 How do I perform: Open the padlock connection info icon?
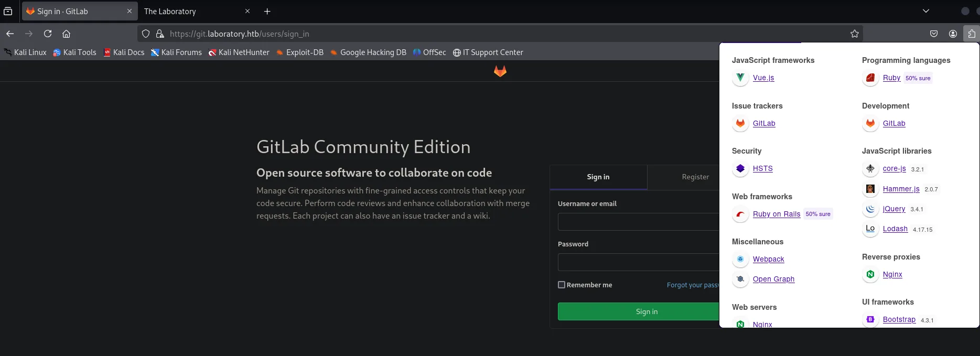(160, 34)
